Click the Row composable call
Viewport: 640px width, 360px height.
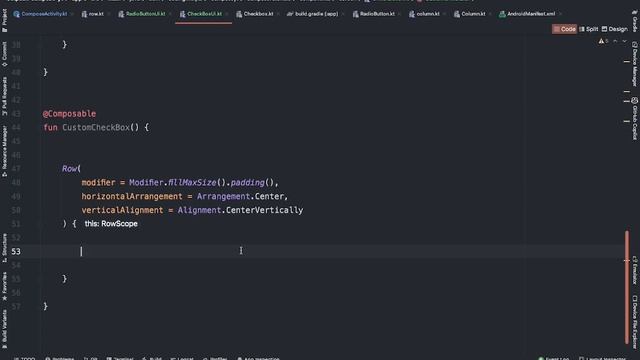click(69, 169)
